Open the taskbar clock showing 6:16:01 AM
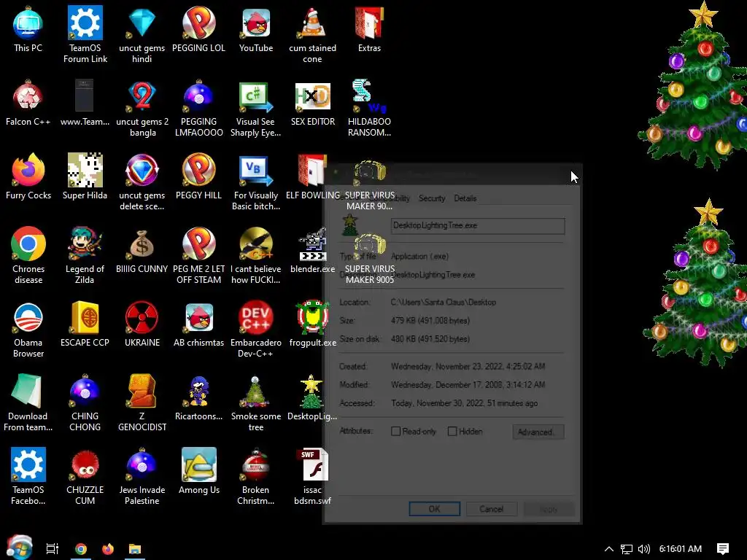The image size is (747, 560). (x=681, y=549)
